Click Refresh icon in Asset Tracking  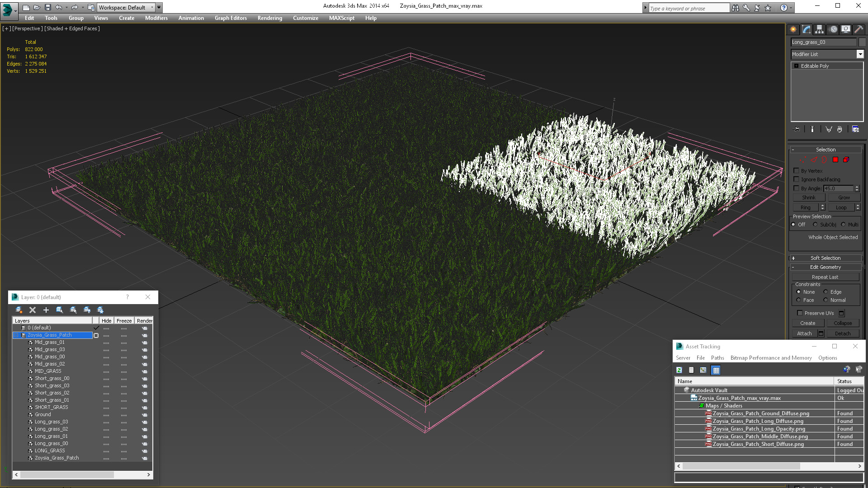pyautogui.click(x=679, y=370)
